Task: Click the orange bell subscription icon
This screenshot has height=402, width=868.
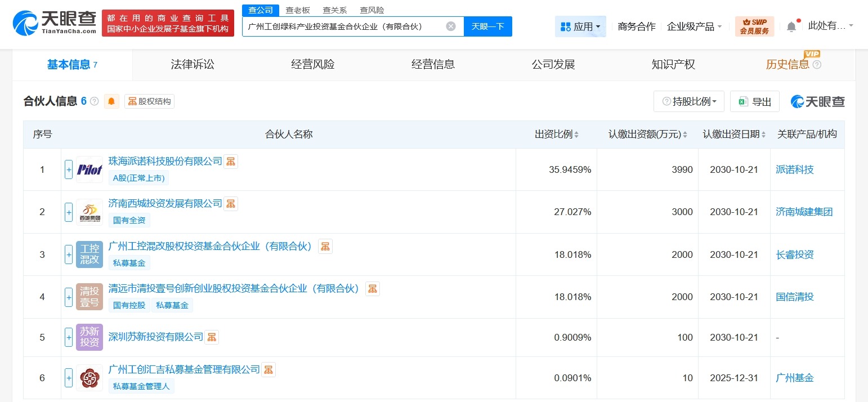Action: coord(111,101)
